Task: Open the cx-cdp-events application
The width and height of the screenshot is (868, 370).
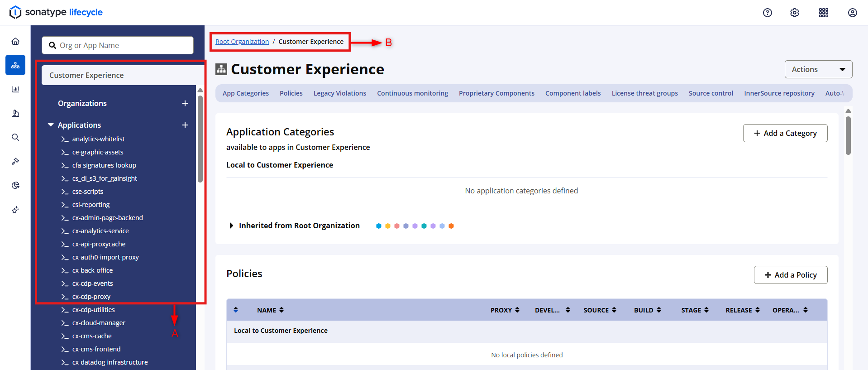Action: tap(93, 284)
